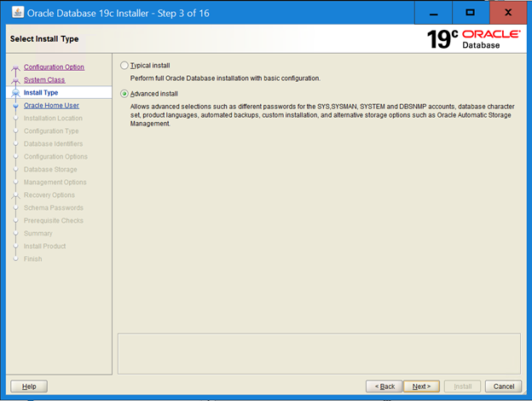Click the Schema Passwords step text
This screenshot has height=401, width=532.
[x=53, y=208]
